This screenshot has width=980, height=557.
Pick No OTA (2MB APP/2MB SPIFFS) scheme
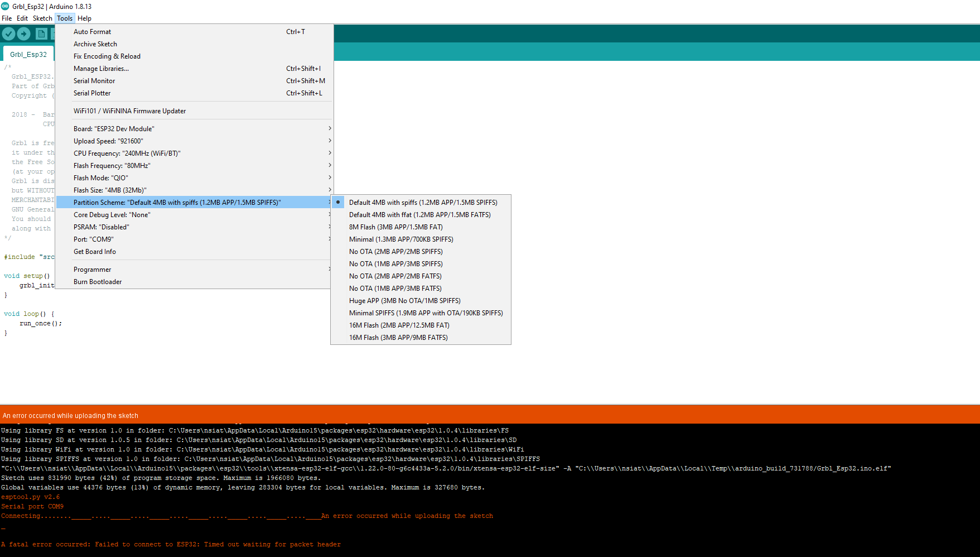pos(395,252)
